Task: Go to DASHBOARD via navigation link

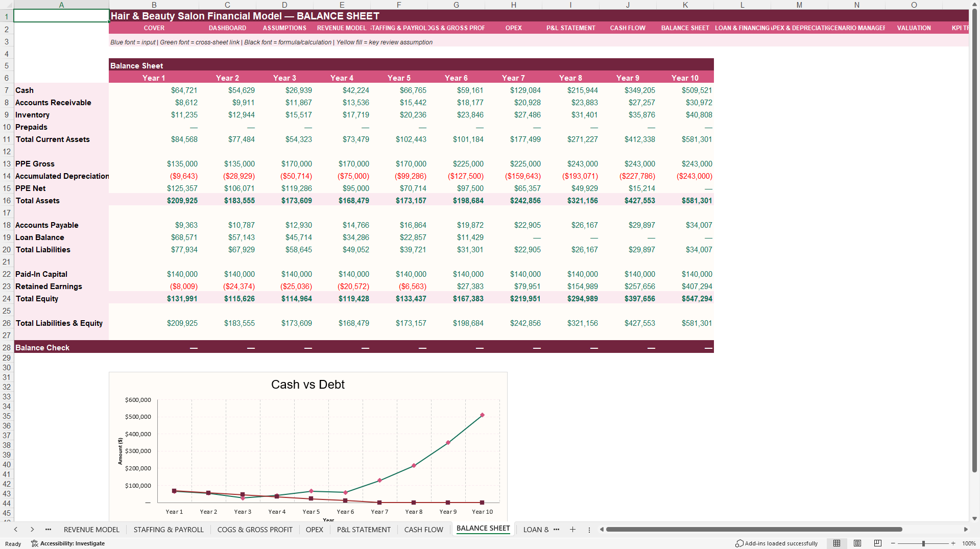Action: (227, 28)
